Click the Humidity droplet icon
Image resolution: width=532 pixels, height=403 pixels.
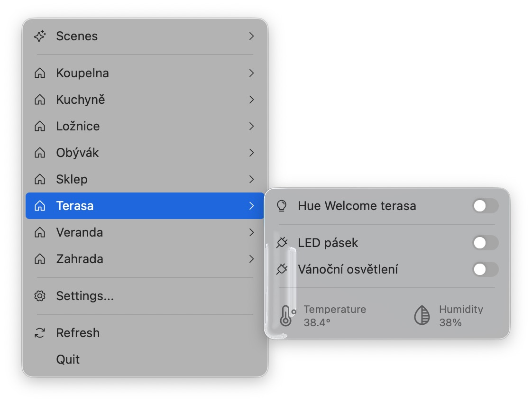coord(422,316)
